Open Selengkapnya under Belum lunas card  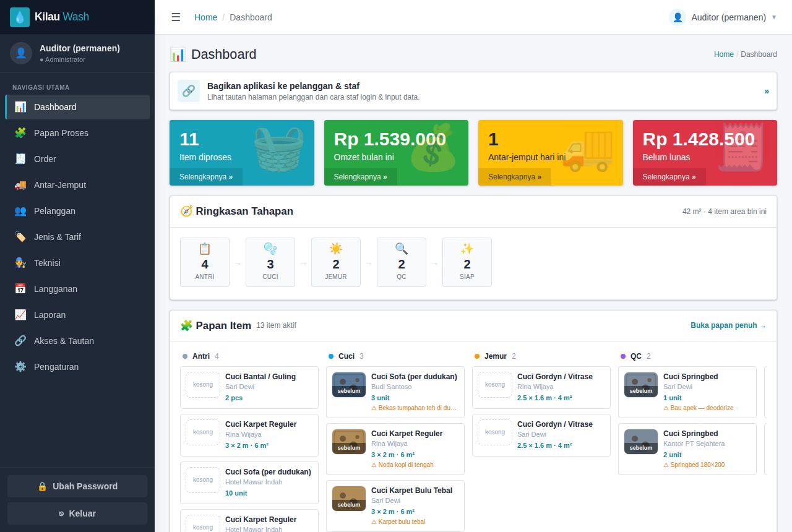669,177
